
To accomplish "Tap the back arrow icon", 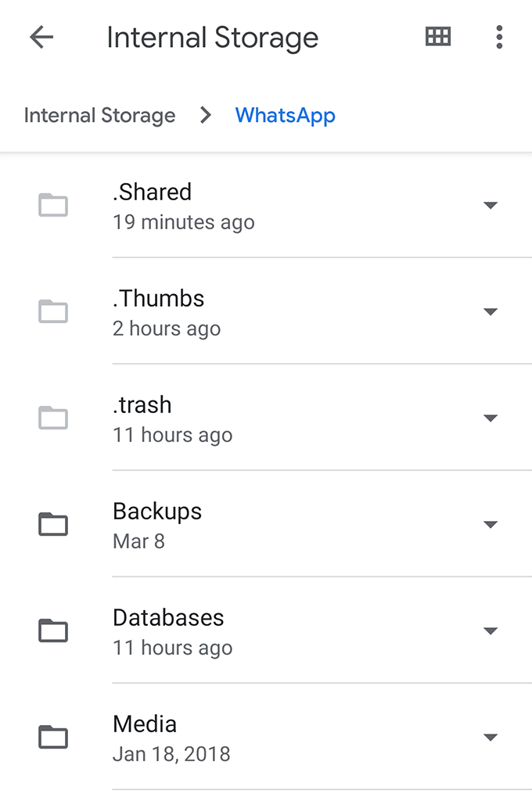I will tap(41, 37).
